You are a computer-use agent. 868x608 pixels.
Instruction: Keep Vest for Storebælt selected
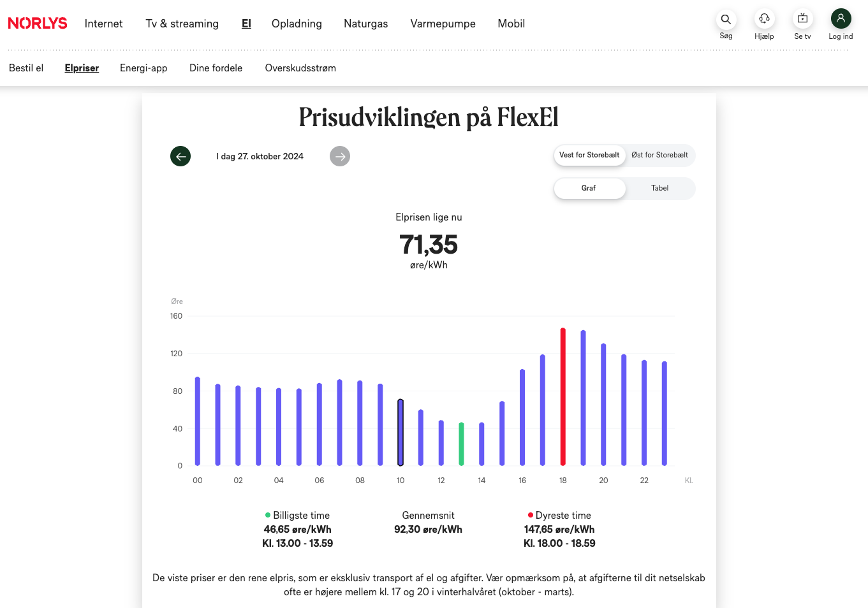click(x=589, y=155)
